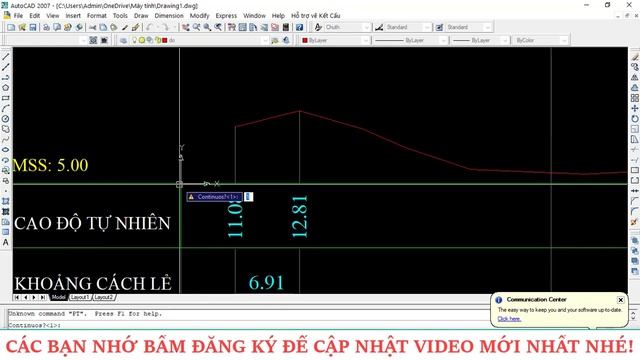640x360 pixels.
Task: Open Layer Properties Manager icon
Action: [x=123, y=40]
